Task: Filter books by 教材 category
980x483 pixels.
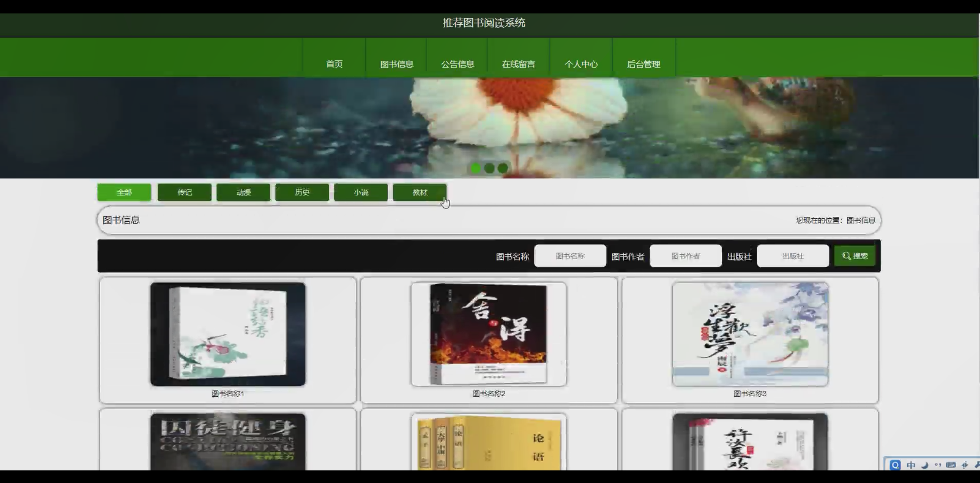Action: point(420,192)
